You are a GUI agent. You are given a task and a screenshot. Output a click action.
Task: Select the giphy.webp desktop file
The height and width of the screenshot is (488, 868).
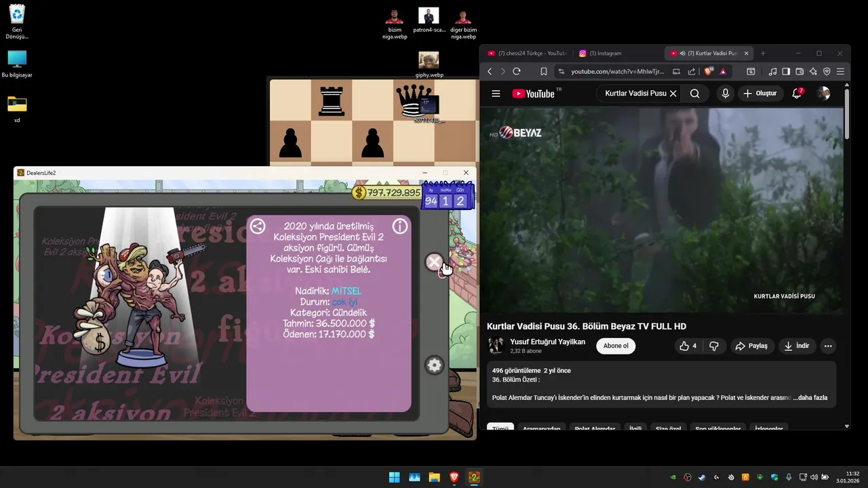click(x=429, y=65)
